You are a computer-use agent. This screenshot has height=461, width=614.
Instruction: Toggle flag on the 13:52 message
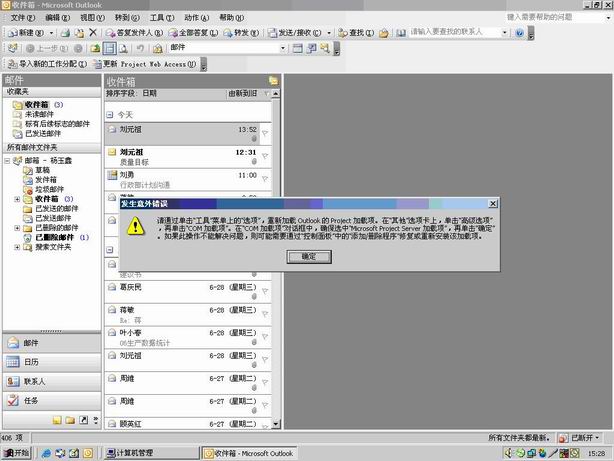point(265,133)
